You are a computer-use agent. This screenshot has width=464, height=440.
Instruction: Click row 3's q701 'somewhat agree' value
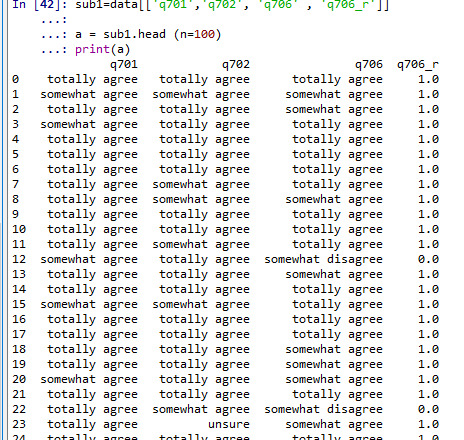[89, 125]
